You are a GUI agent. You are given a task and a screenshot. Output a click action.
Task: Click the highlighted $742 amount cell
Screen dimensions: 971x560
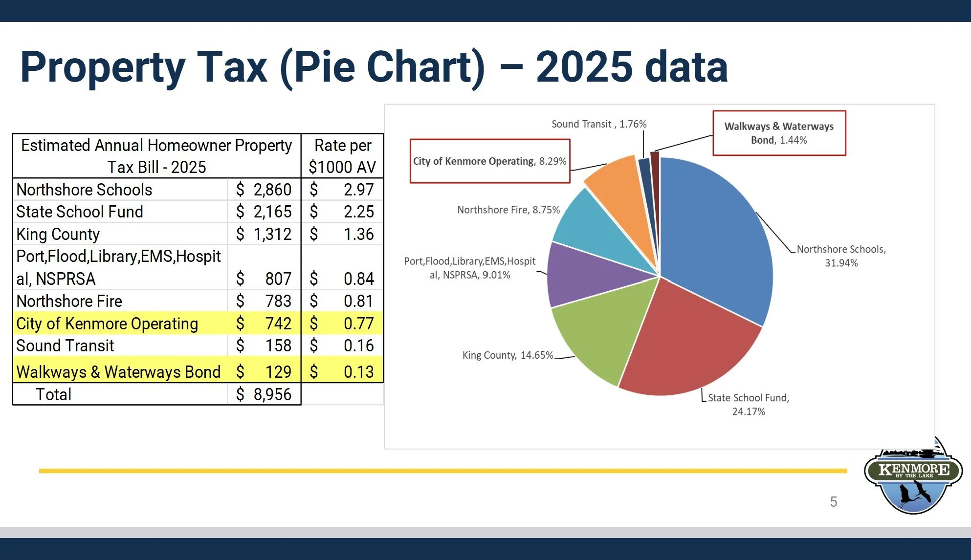coord(264,323)
